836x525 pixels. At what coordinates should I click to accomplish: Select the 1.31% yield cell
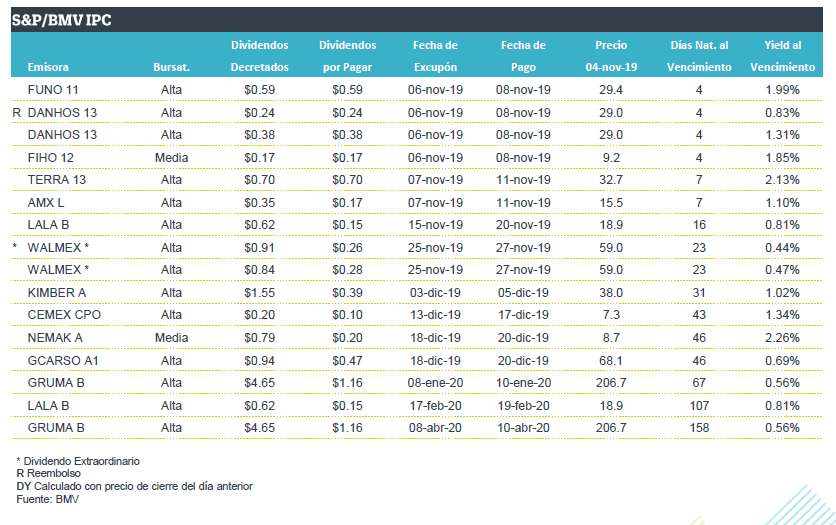[782, 134]
